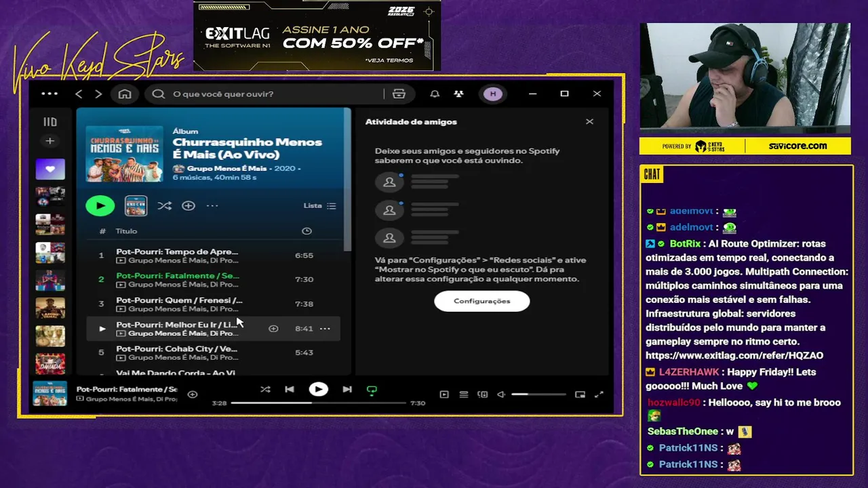868x488 pixels.
Task: Seek on the song progress bar
Action: coord(319,403)
